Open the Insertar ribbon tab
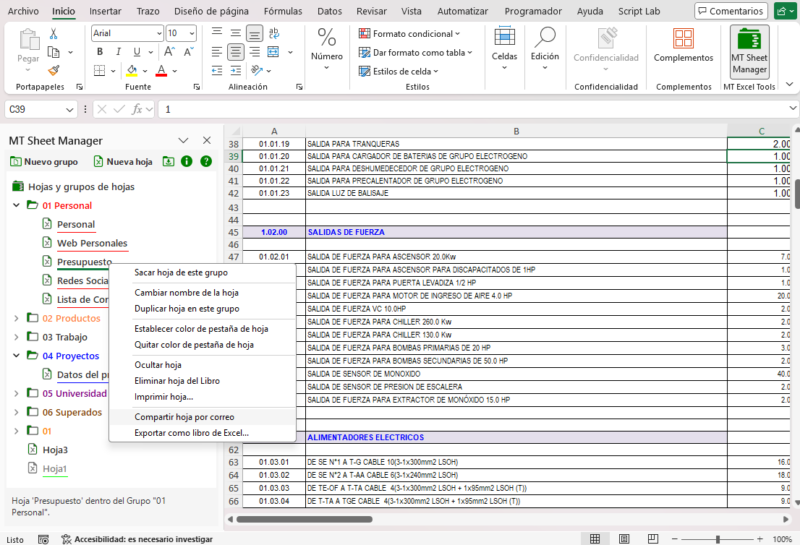 tap(105, 11)
